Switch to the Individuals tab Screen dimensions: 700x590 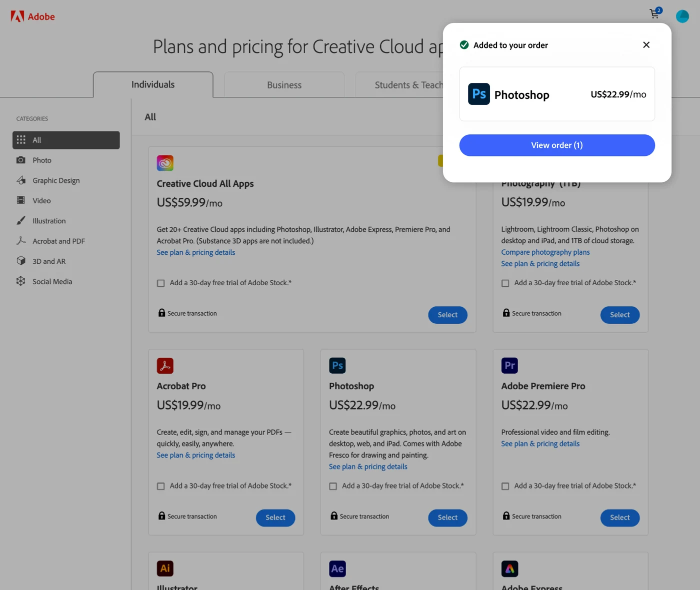(x=153, y=85)
